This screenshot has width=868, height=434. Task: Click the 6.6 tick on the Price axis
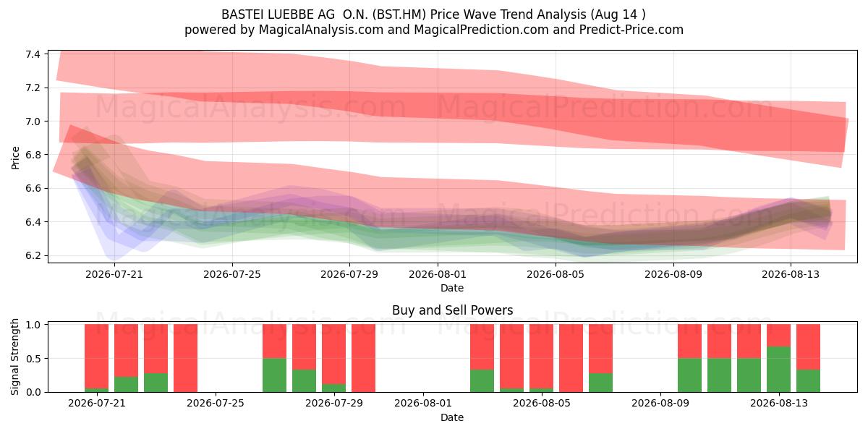click(33, 189)
